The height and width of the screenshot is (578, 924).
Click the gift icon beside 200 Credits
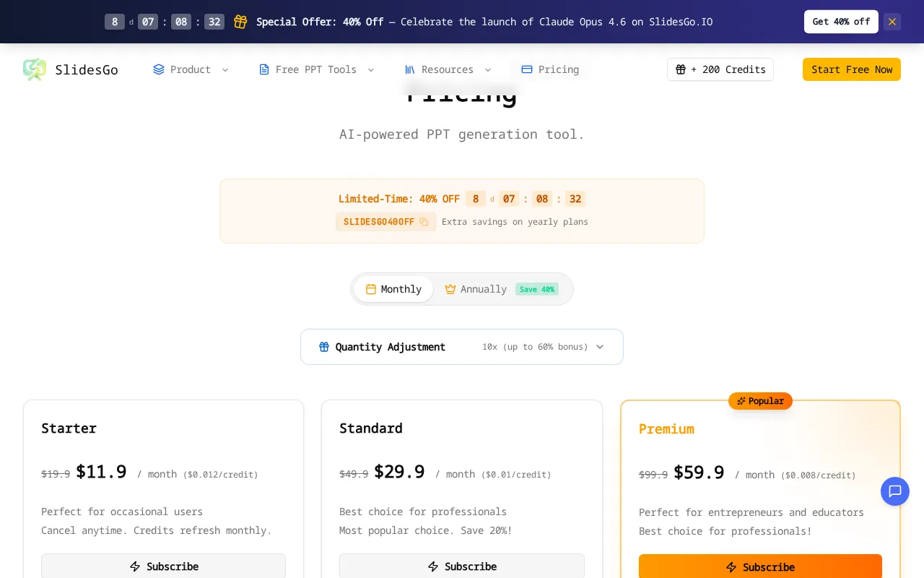[681, 69]
